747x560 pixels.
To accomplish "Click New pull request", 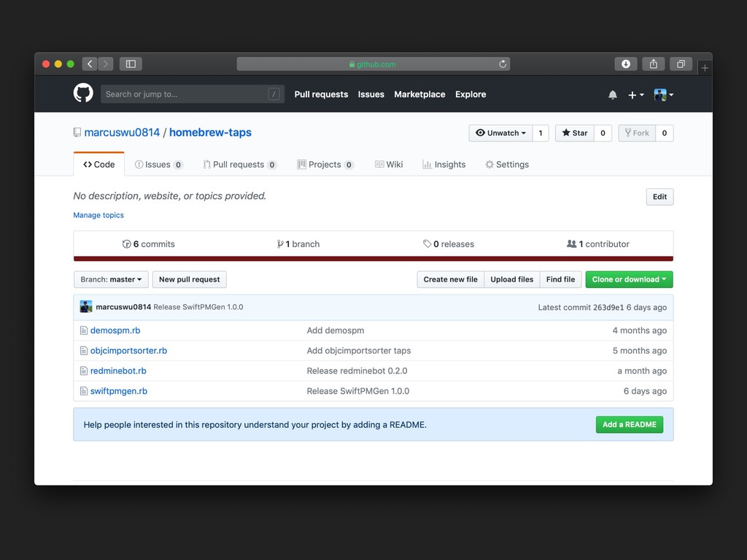I will point(189,279).
